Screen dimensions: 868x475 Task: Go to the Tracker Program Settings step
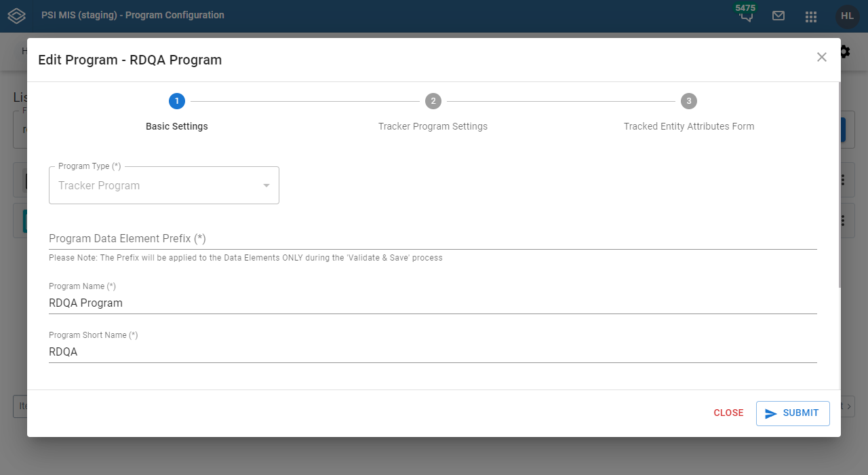coord(433,100)
